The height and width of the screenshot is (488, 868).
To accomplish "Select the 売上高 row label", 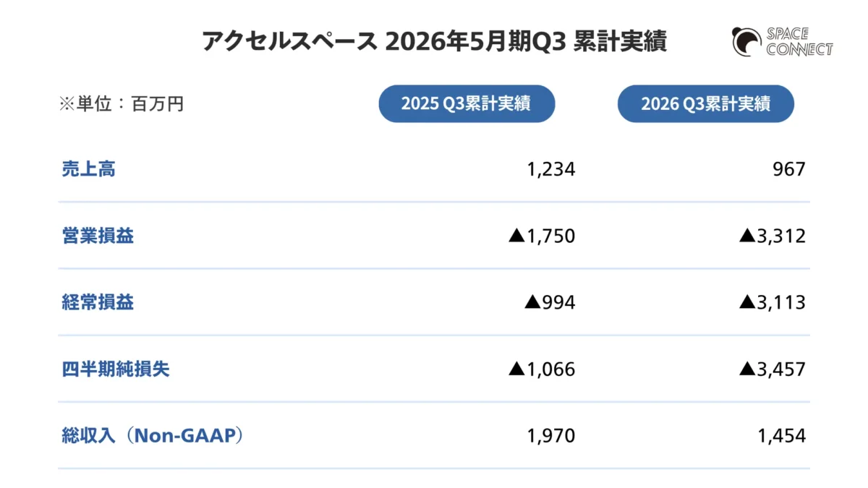I will (88, 170).
